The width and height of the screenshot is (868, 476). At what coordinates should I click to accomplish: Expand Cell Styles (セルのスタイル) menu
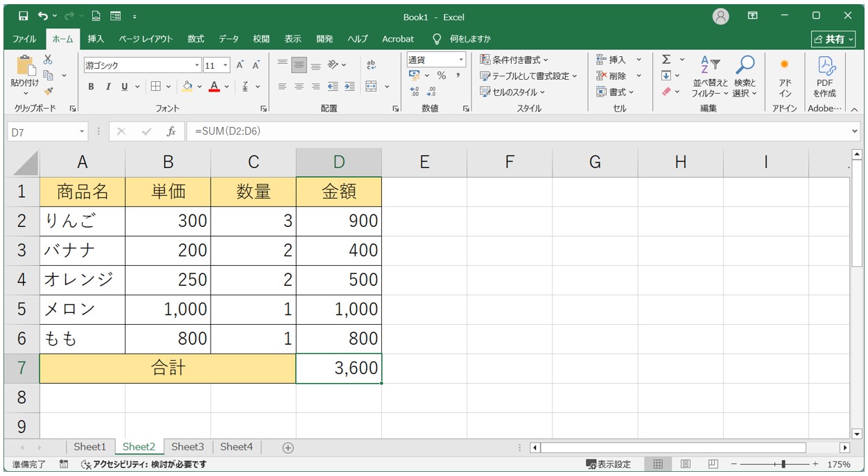[512, 92]
